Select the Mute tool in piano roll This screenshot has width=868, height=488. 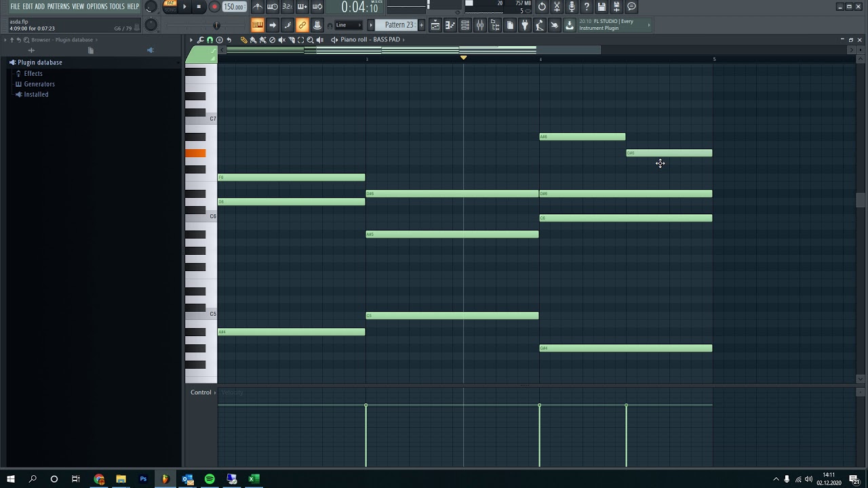pyautogui.click(x=281, y=40)
